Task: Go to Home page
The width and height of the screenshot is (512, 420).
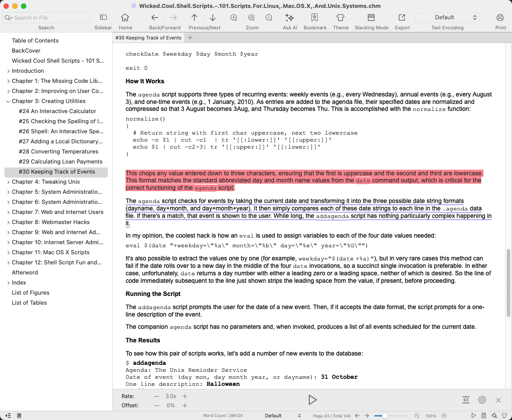Action: coord(125,17)
